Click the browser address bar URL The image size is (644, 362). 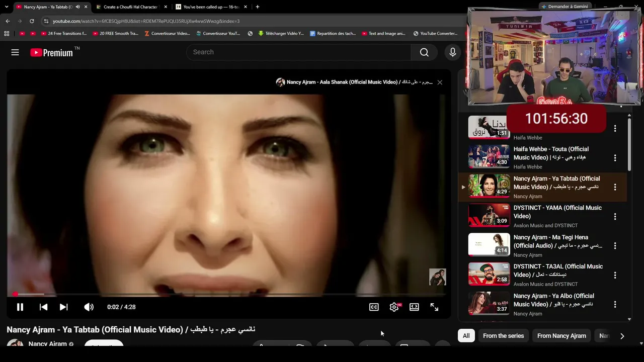(x=146, y=21)
